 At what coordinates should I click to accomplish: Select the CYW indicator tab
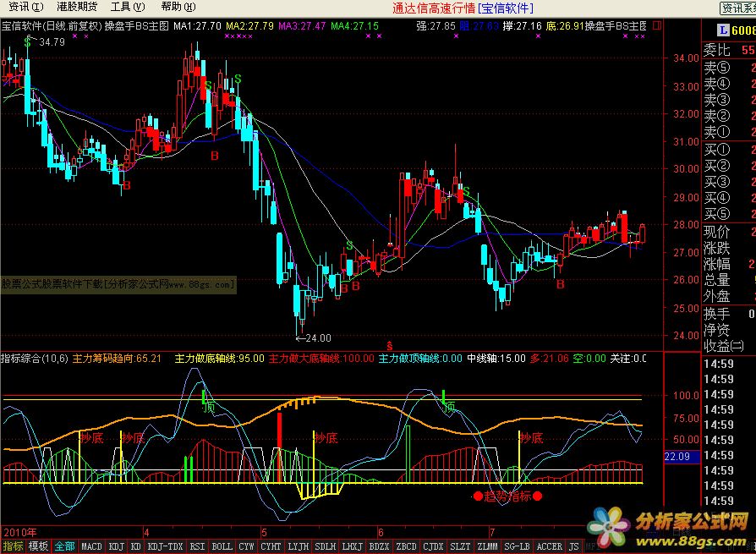point(246,546)
